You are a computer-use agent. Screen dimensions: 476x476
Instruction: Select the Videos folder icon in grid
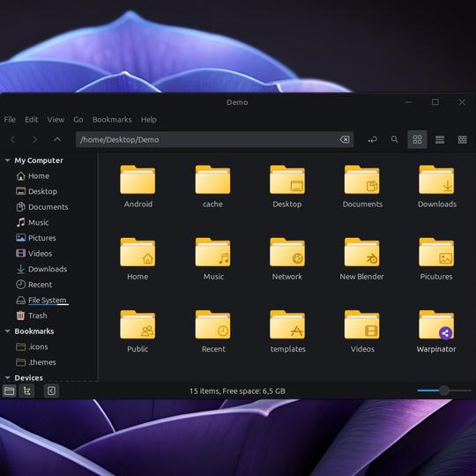click(362, 324)
